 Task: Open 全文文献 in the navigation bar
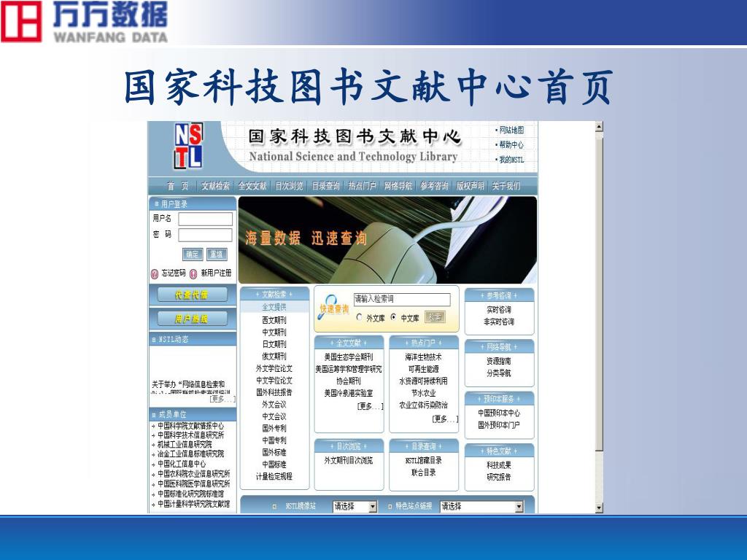click(x=252, y=186)
